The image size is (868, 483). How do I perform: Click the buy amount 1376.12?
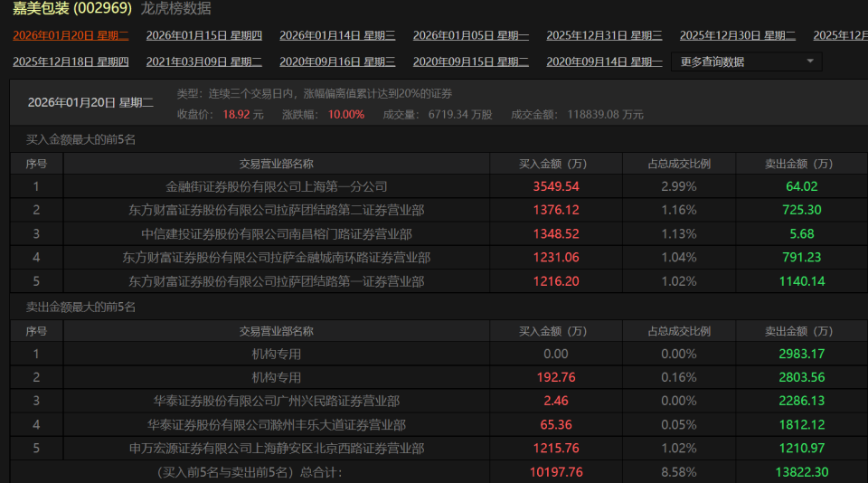(556, 211)
